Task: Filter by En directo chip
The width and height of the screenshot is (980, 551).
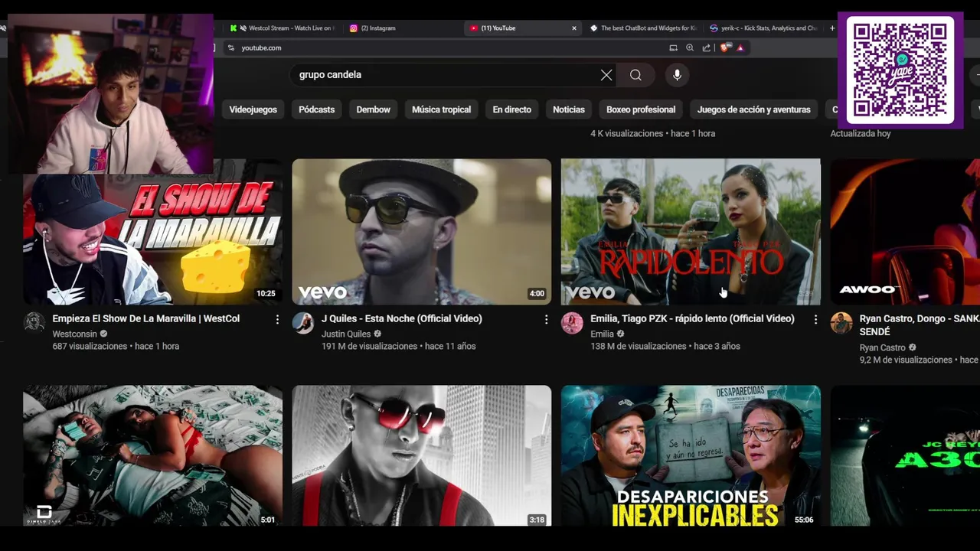Action: tap(512, 109)
